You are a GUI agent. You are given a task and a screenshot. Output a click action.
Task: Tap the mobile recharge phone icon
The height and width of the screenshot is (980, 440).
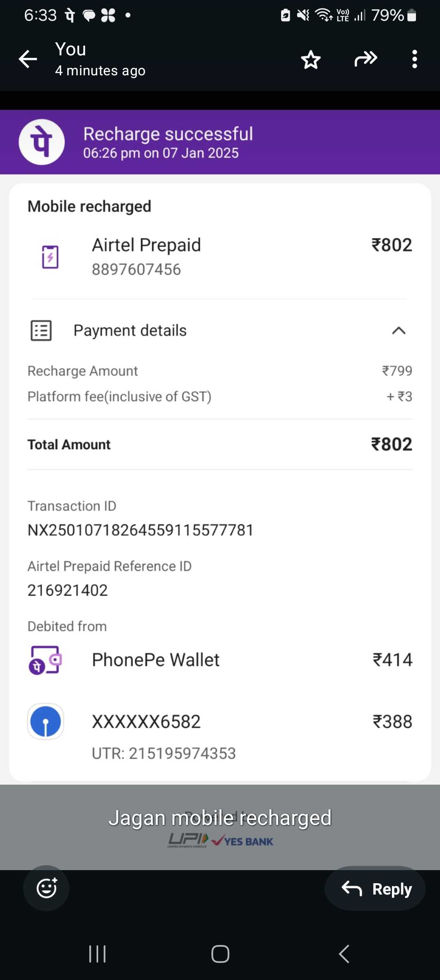click(50, 257)
